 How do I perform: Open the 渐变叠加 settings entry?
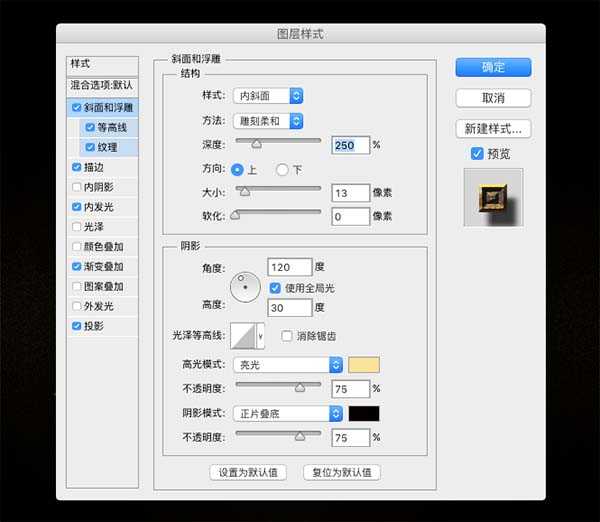tap(104, 267)
